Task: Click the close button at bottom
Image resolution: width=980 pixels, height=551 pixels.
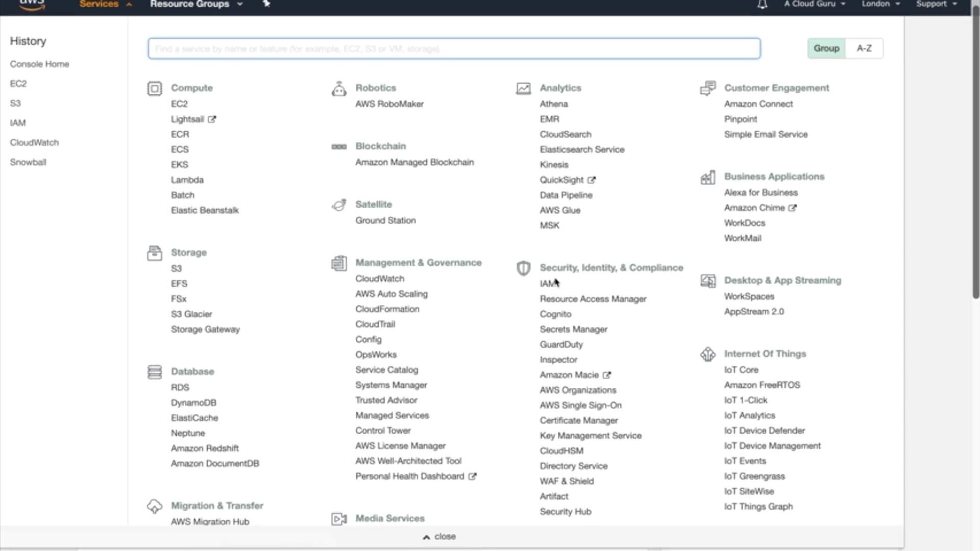Action: tap(439, 537)
